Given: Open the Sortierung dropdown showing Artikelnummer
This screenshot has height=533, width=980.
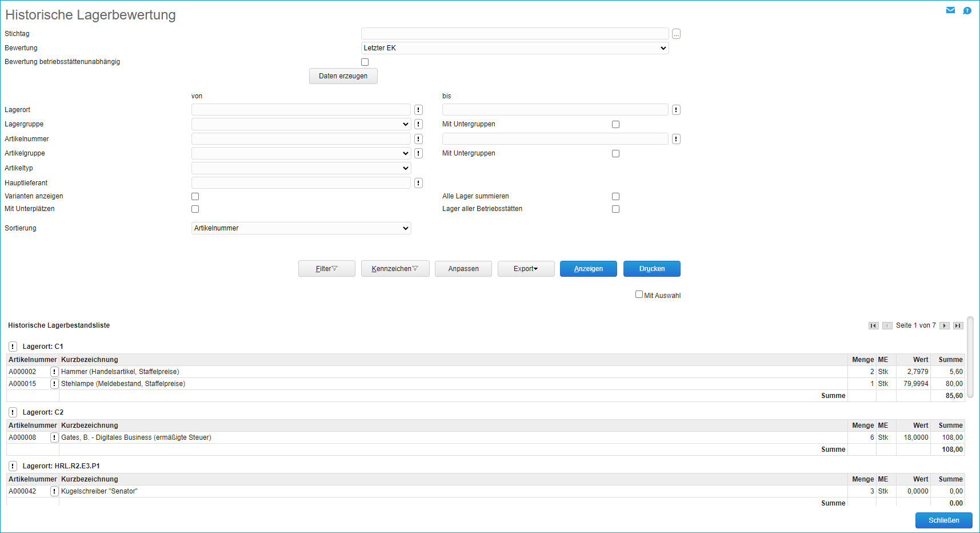Looking at the screenshot, I should pyautogui.click(x=301, y=228).
